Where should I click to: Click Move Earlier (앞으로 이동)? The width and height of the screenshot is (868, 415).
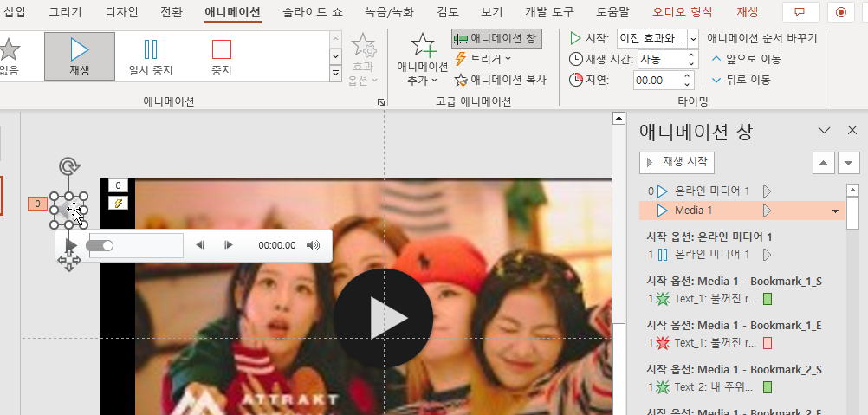(746, 59)
